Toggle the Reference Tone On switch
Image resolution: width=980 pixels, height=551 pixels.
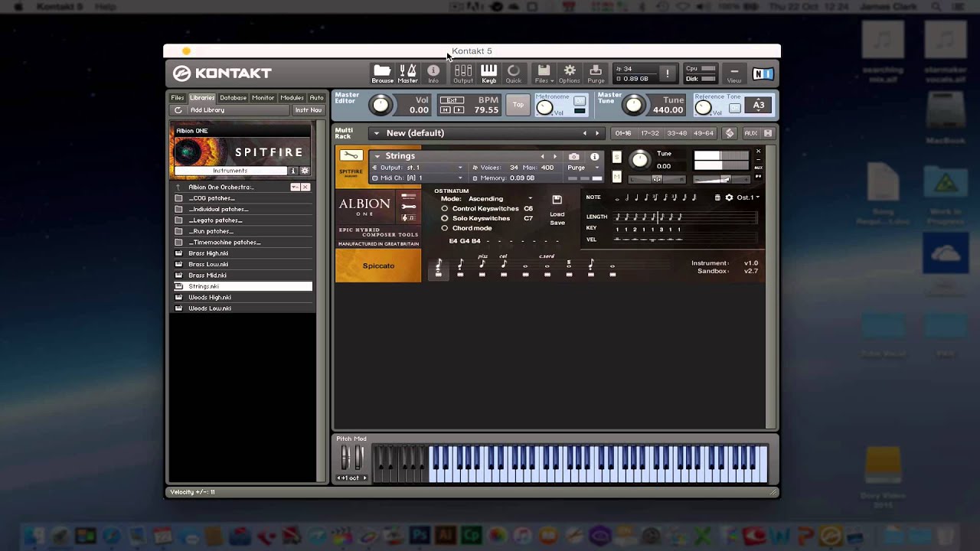[735, 108]
